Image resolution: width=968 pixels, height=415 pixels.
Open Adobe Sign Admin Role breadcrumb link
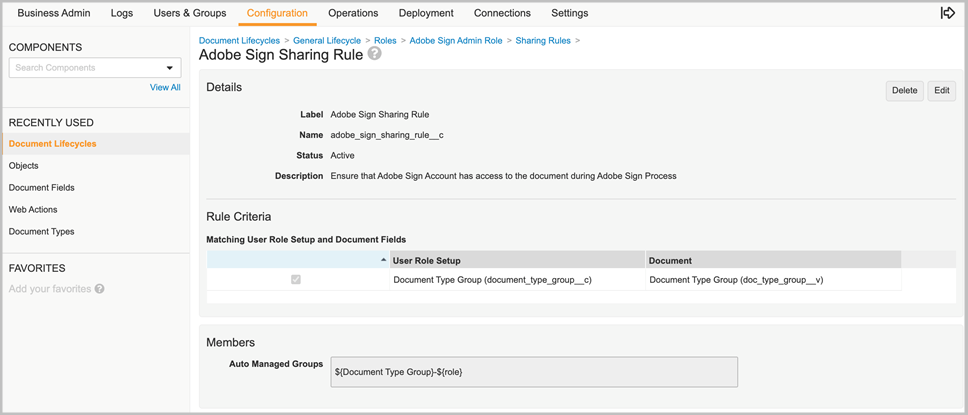[x=456, y=41]
